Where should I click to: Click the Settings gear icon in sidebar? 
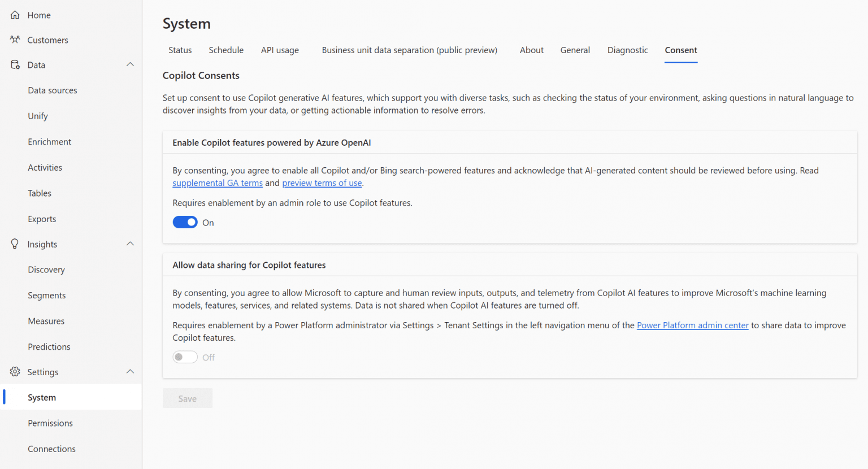tap(14, 371)
